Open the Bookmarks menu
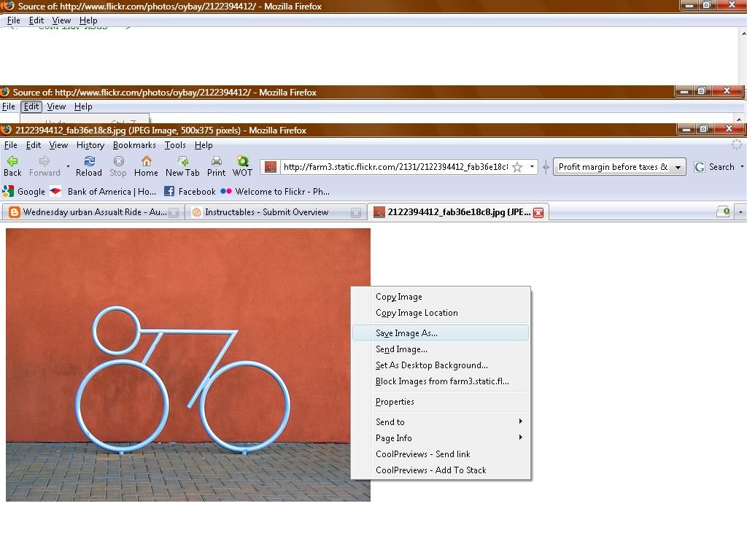This screenshot has width=747, height=560. pyautogui.click(x=134, y=145)
